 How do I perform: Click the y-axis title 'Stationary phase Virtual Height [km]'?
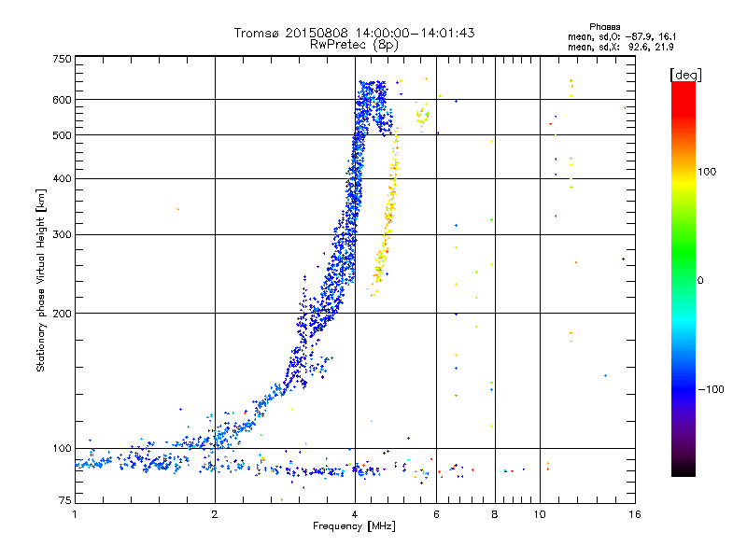click(40, 280)
